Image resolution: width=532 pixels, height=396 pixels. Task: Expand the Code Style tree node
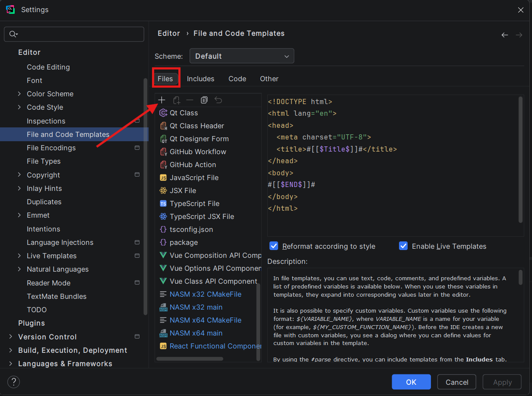pos(19,107)
